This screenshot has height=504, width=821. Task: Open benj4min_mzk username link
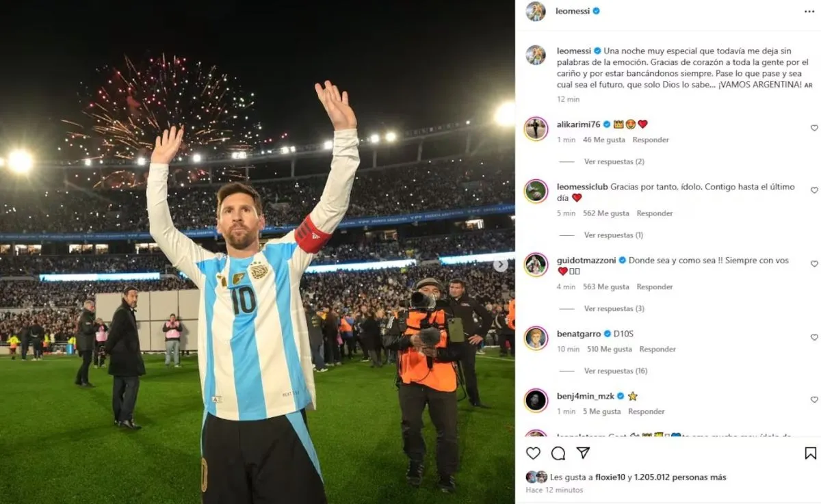585,396
